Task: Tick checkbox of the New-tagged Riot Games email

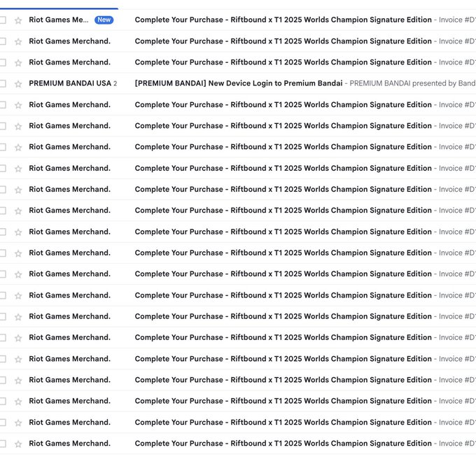Action: [3, 20]
